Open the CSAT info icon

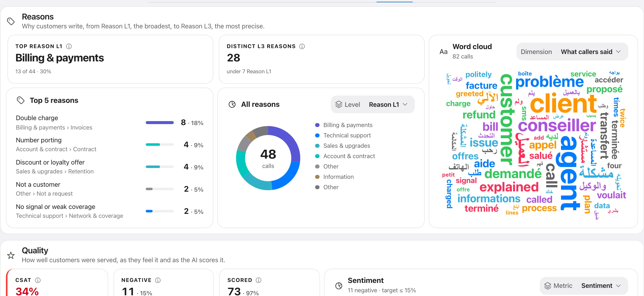pos(38,280)
